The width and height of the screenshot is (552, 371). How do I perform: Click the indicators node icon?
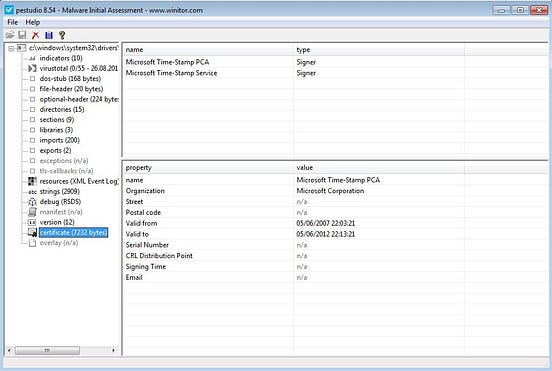32,58
